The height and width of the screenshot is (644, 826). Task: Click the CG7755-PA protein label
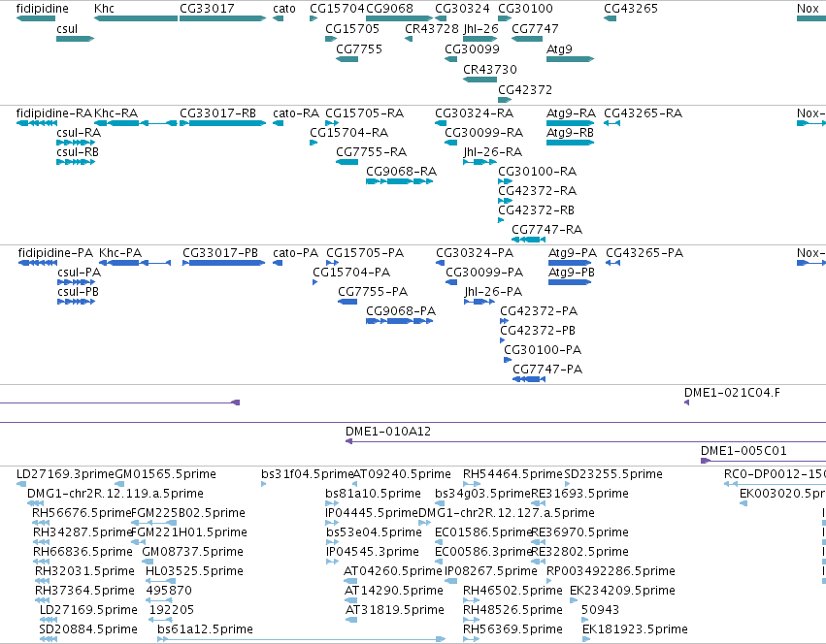point(373,292)
